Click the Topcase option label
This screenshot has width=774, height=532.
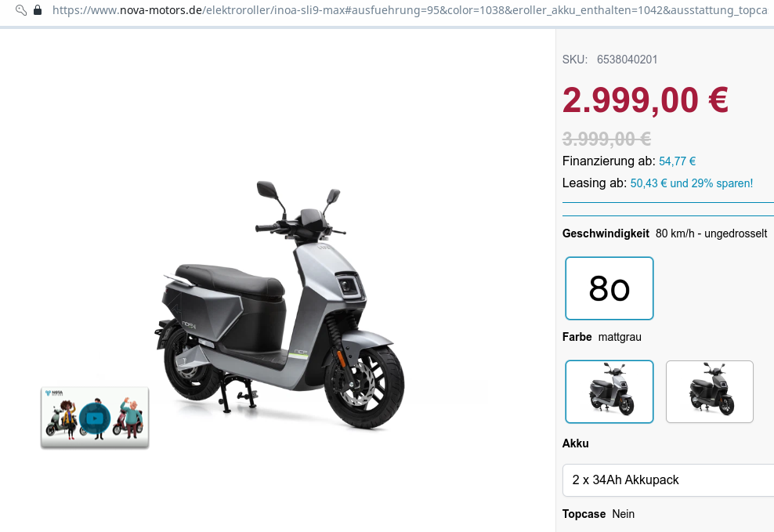point(584,514)
